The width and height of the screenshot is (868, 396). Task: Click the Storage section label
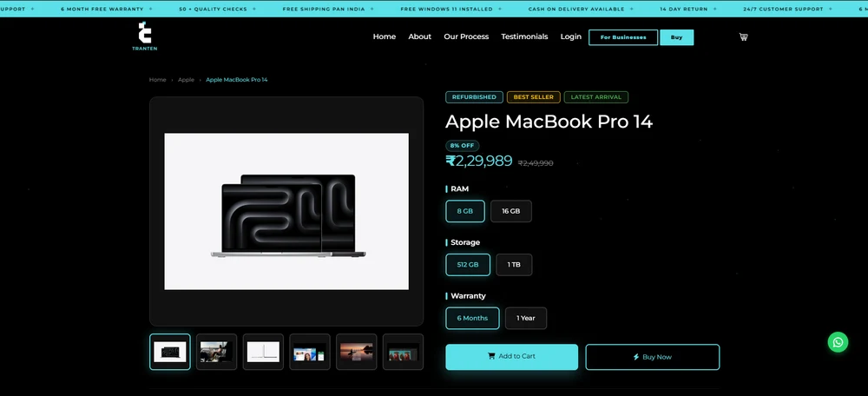465,242
